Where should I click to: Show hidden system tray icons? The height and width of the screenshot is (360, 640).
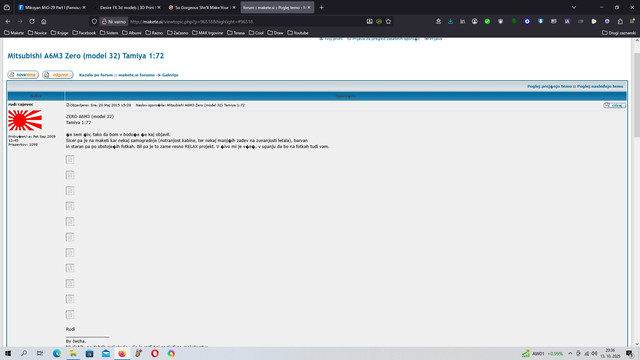click(570, 353)
